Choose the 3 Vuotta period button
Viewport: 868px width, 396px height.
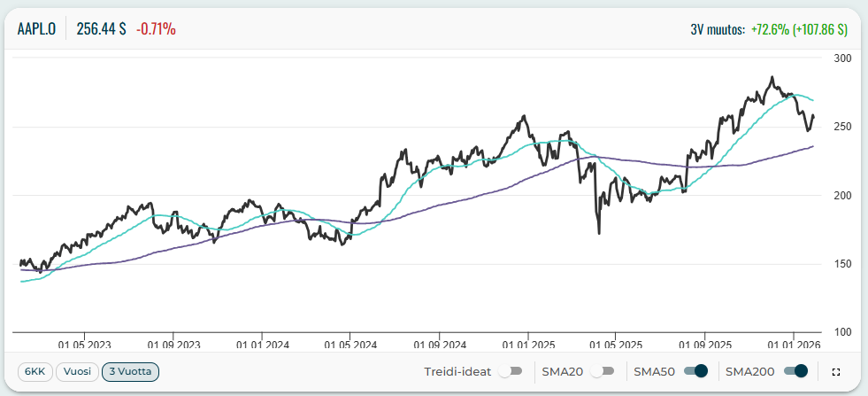[x=130, y=372]
